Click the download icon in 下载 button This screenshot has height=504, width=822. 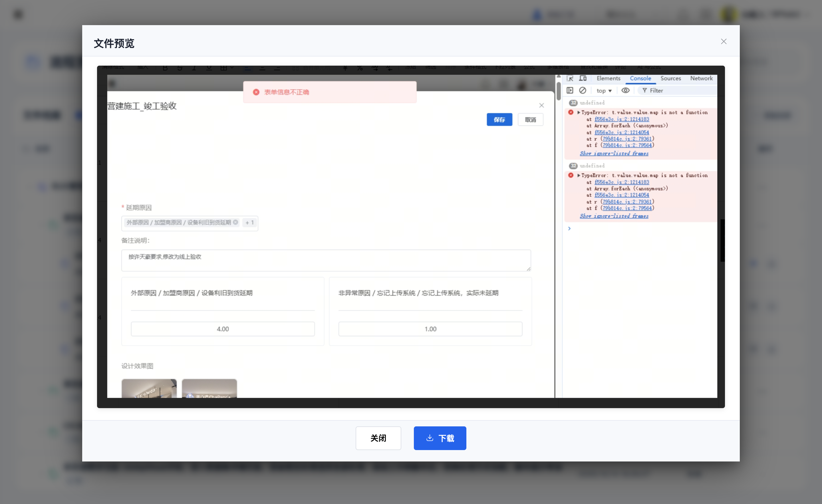pyautogui.click(x=430, y=438)
